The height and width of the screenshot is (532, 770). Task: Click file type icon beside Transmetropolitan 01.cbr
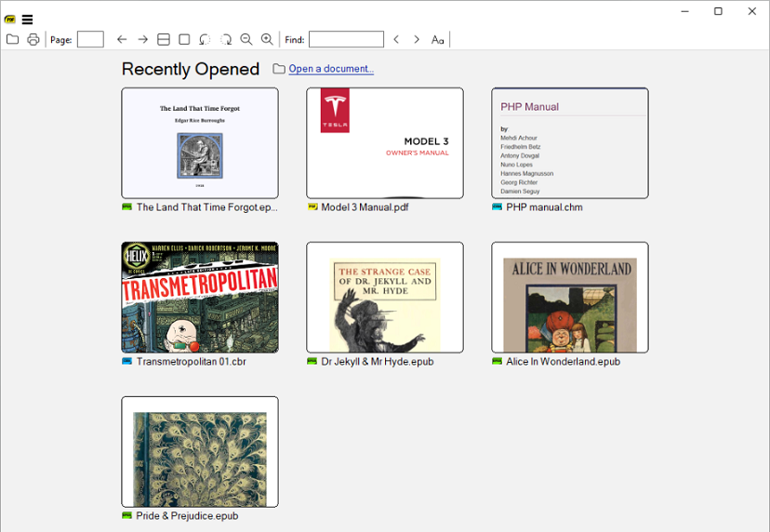(x=127, y=361)
